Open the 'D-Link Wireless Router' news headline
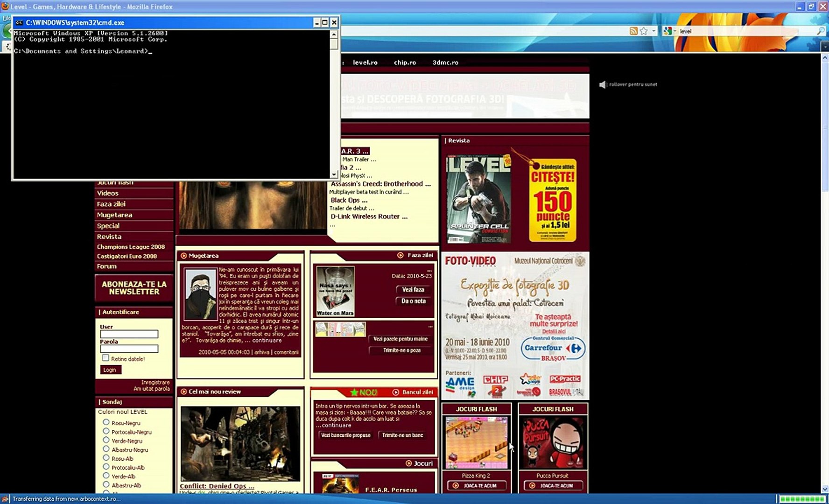The image size is (829, 504). [x=369, y=217]
